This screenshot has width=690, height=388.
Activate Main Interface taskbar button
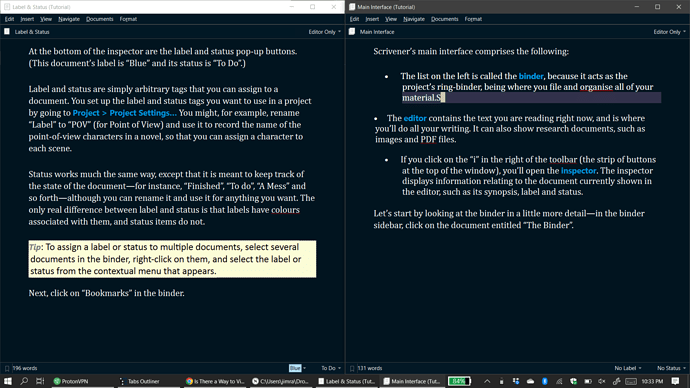tap(412, 381)
